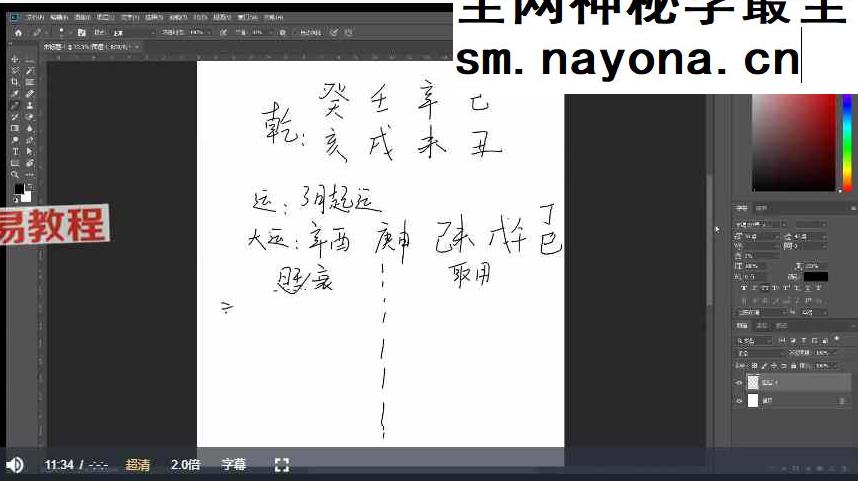Click the smoothing options gear icon
Image resolution: width=858 pixels, height=481 pixels.
coord(282,33)
